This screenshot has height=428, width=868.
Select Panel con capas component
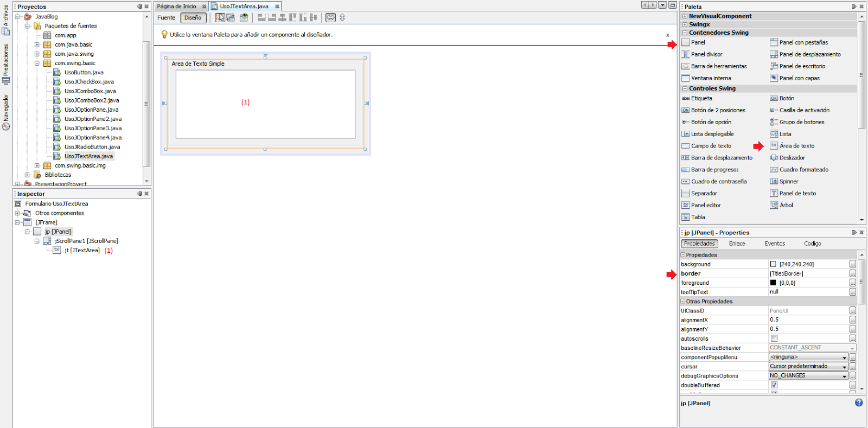(x=795, y=78)
